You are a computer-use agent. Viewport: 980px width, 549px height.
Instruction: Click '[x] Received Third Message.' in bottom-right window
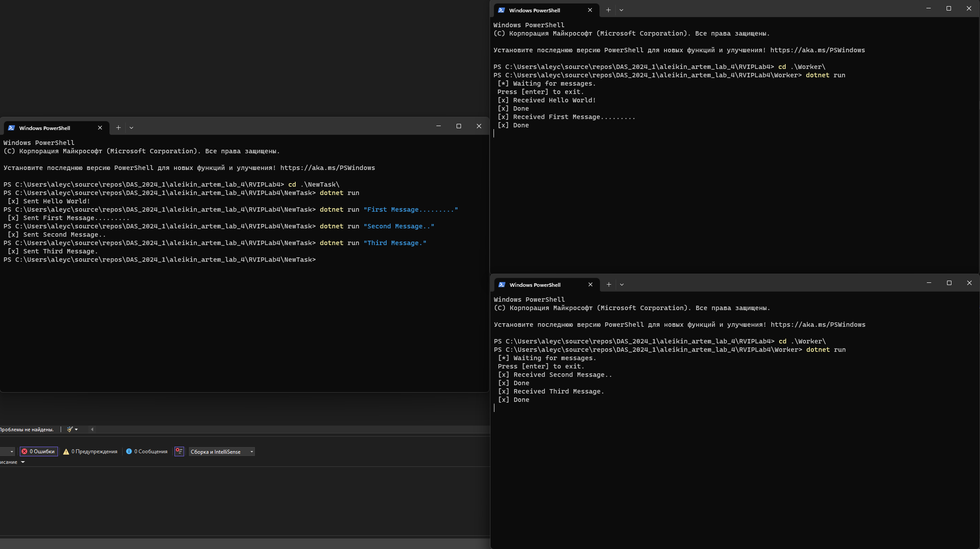click(551, 391)
